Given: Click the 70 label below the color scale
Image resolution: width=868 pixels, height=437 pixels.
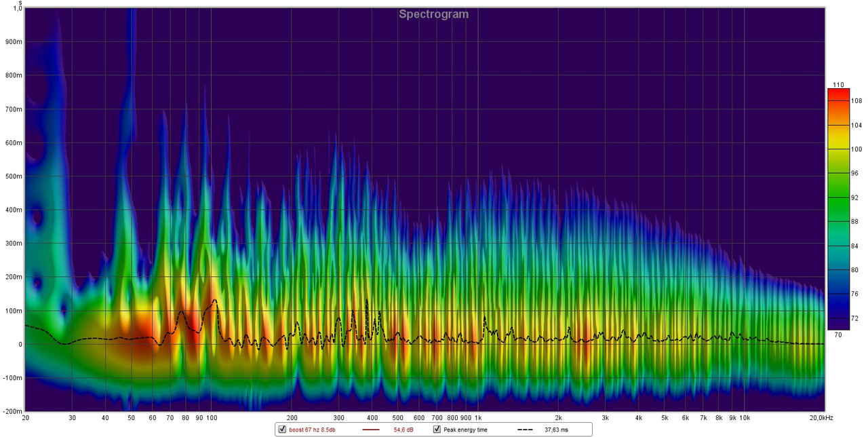Looking at the screenshot, I should [837, 335].
